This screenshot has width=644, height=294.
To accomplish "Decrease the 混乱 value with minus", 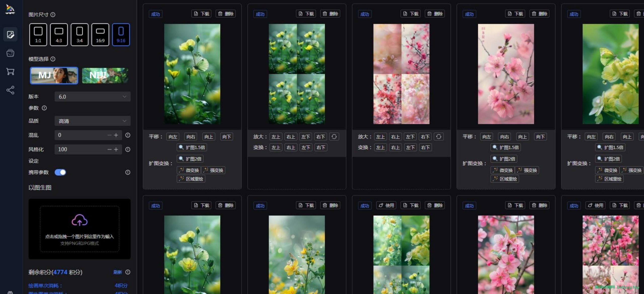I will click(x=109, y=135).
